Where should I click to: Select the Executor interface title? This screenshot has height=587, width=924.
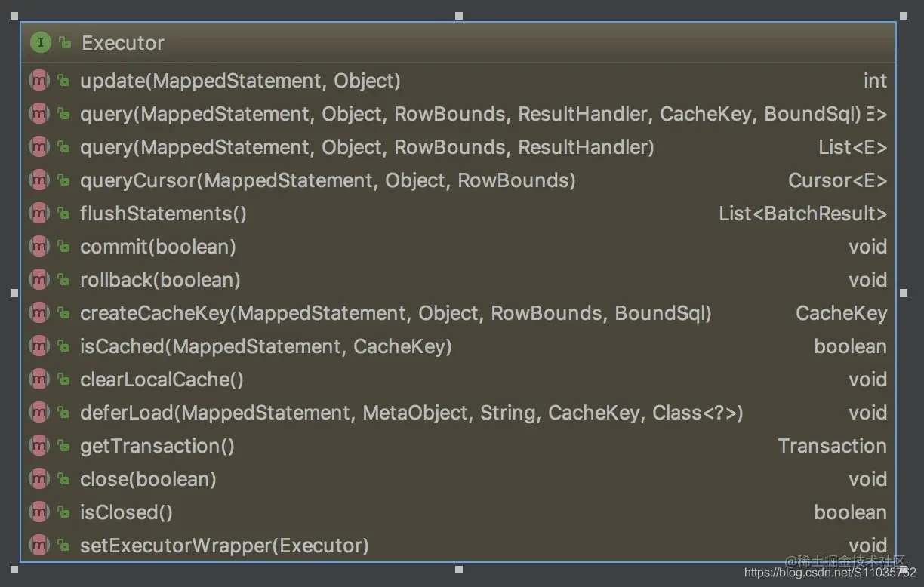pyautogui.click(x=123, y=43)
